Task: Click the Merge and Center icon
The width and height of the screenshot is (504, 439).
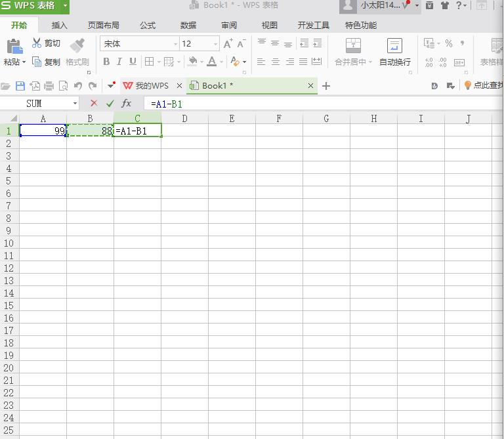Action: click(353, 46)
